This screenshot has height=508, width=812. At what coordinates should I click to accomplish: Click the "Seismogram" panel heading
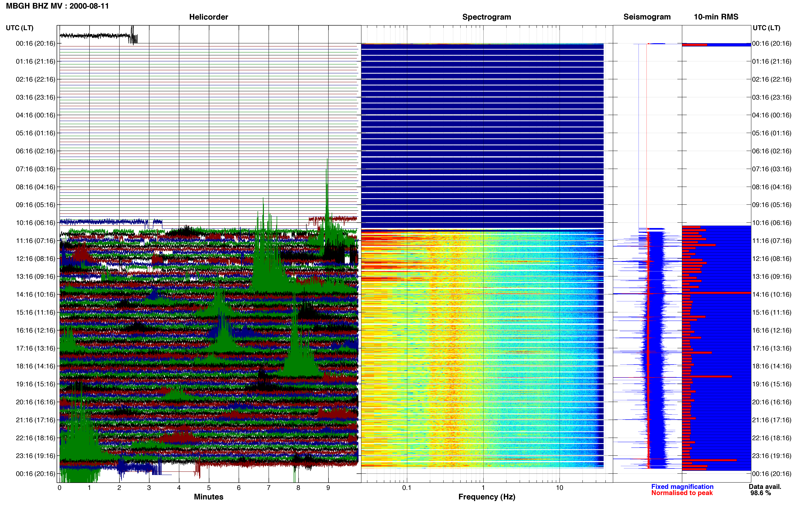[647, 17]
